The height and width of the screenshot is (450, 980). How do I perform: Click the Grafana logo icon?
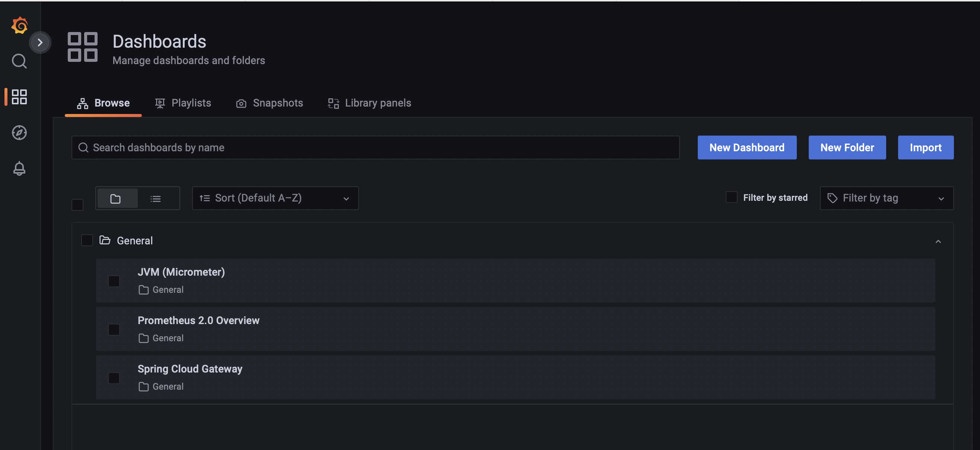[x=19, y=25]
